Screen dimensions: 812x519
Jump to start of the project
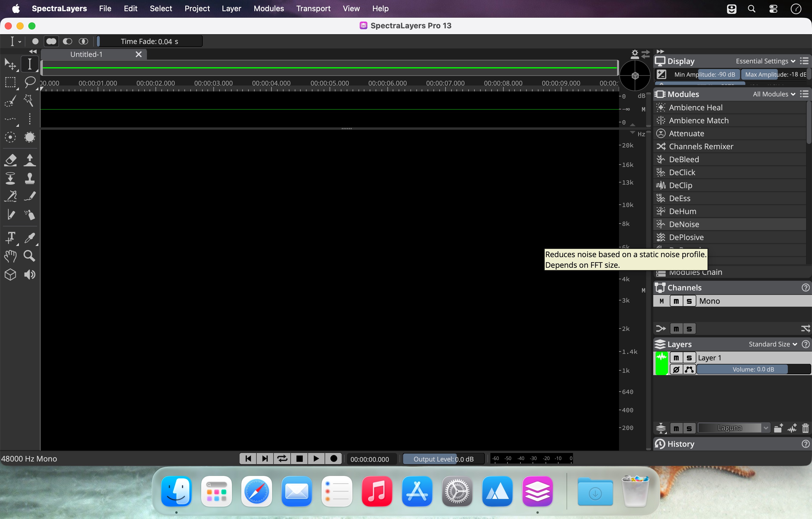pos(248,459)
